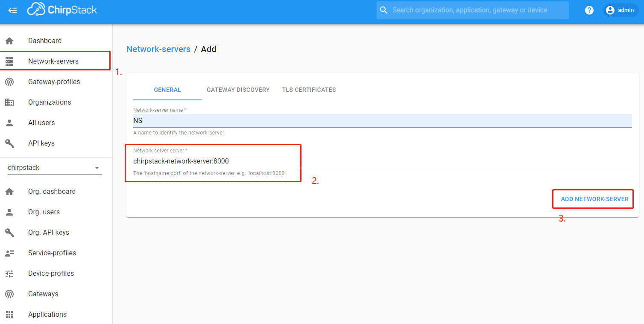Open Device-profiles in sidebar

point(56,274)
